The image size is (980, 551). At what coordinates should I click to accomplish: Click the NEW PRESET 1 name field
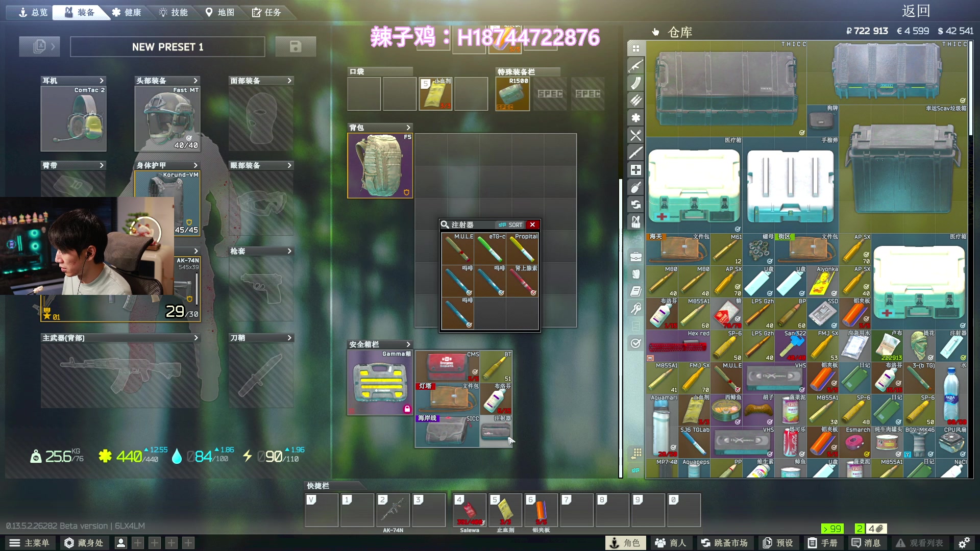coord(167,46)
